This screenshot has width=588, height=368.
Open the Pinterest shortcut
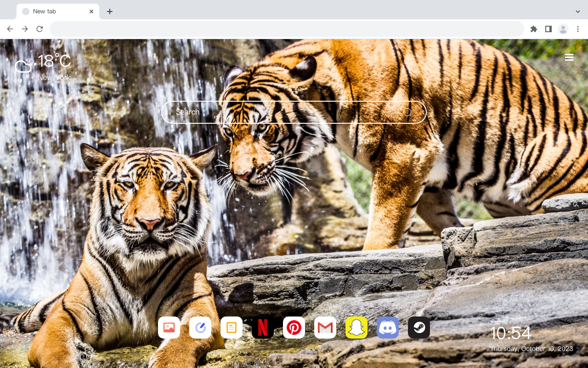[x=294, y=328]
